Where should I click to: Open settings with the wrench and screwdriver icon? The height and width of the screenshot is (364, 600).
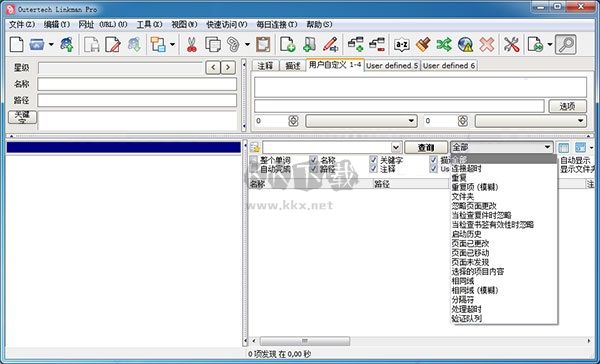click(511, 44)
